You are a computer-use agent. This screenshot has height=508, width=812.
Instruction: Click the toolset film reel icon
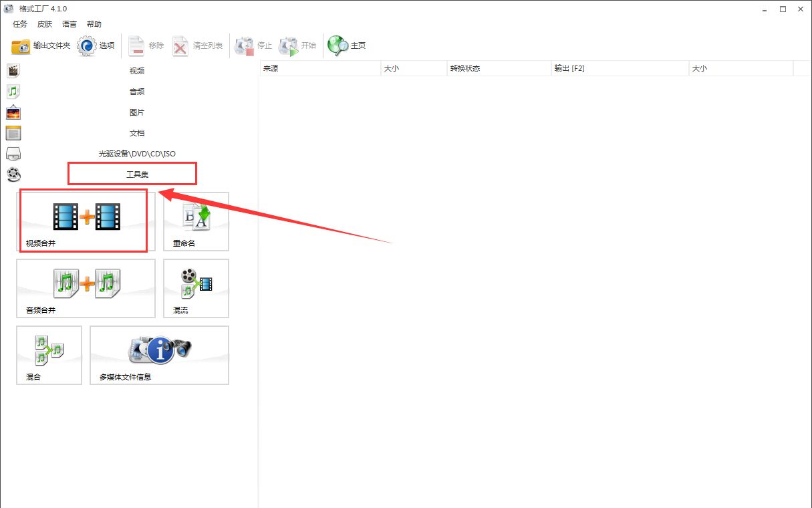[x=13, y=174]
